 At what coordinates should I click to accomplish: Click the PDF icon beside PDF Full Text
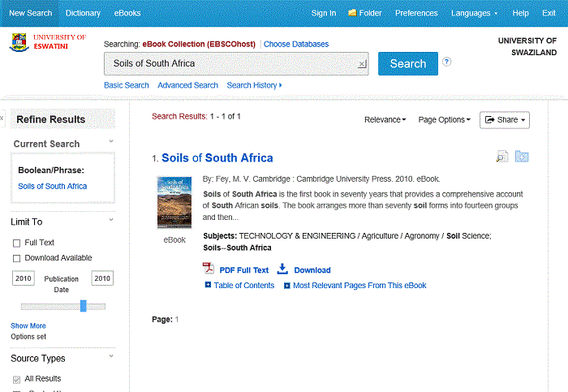(209, 268)
